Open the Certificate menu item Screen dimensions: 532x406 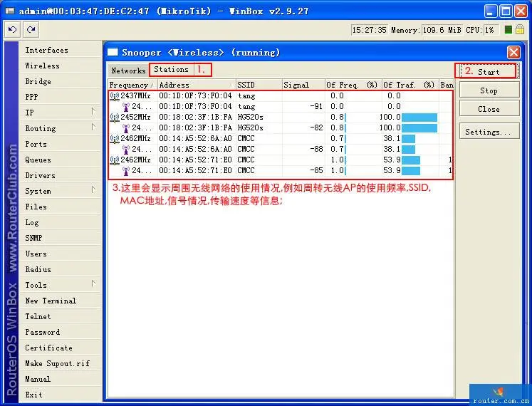coord(60,348)
